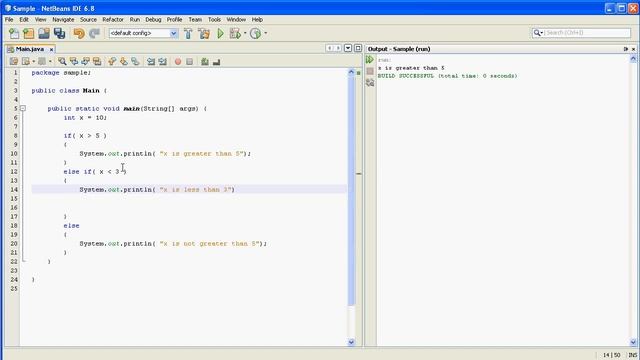Click the Clean and Build Project icon
Image resolution: width=640 pixels, height=360 pixels.
[204, 33]
